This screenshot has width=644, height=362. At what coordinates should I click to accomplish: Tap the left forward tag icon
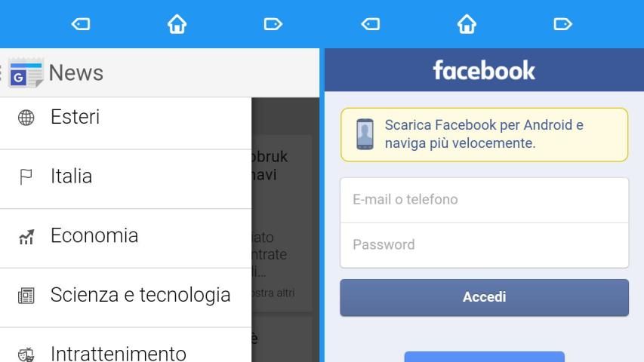point(273,24)
